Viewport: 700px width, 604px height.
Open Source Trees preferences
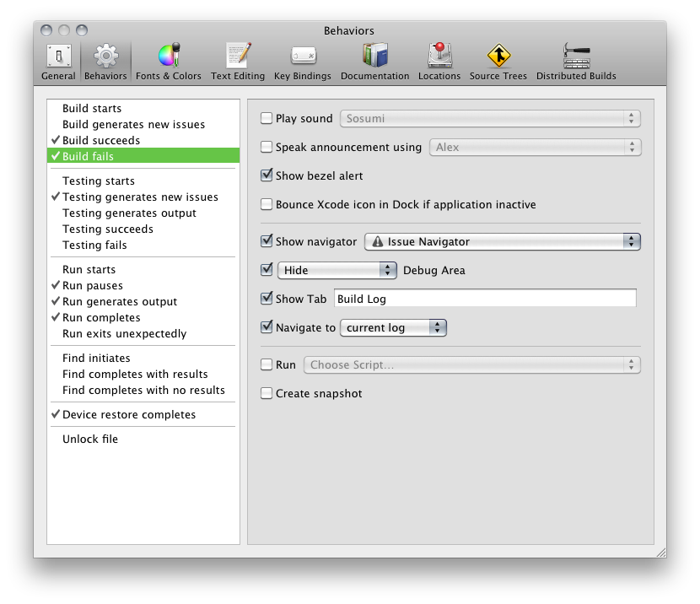coord(498,62)
